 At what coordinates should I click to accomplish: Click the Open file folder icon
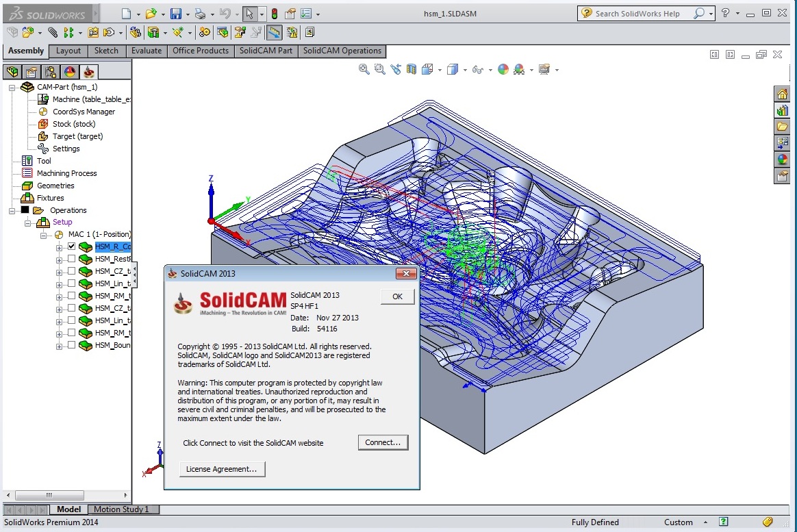[151, 14]
